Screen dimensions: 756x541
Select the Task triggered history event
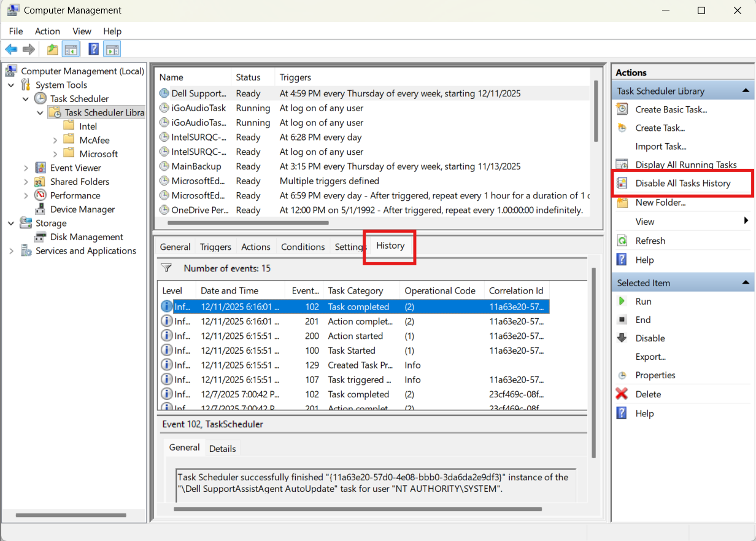[x=354, y=380]
